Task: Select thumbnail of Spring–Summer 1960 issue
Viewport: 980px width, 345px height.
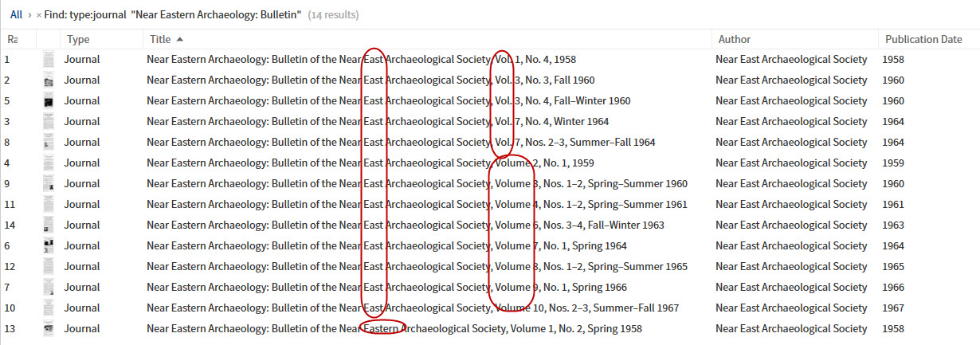Action: click(x=49, y=183)
